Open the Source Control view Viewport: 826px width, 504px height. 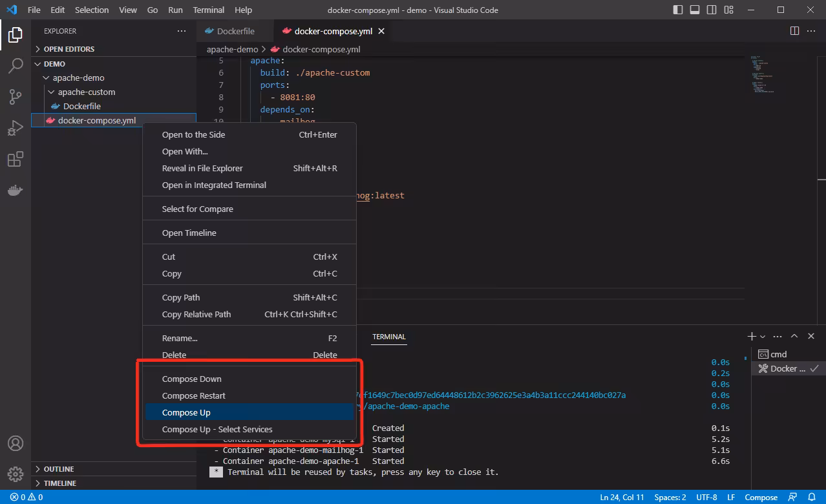tap(16, 97)
